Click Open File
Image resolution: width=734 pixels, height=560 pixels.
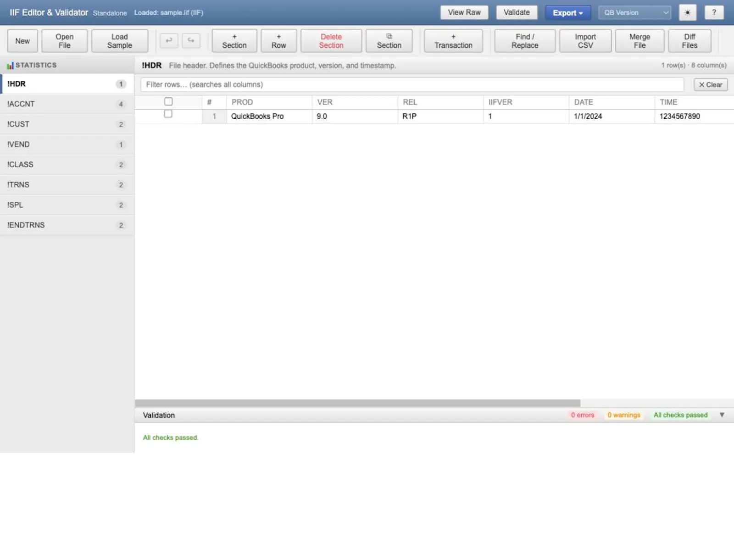click(65, 41)
